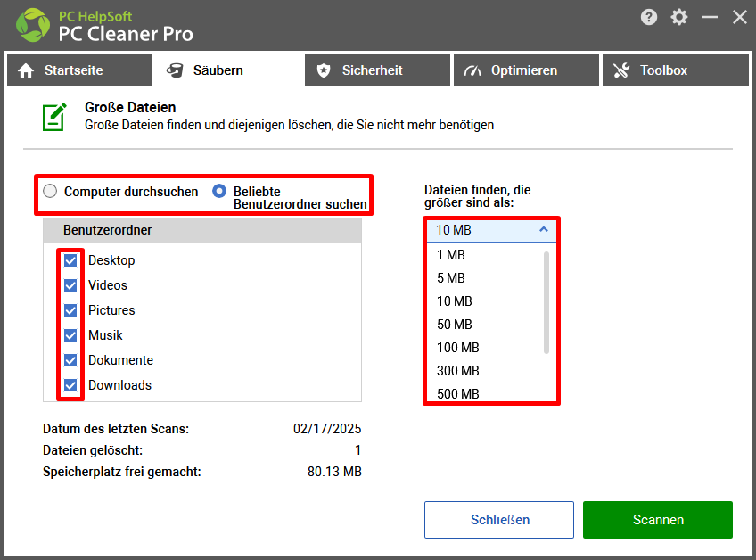Click the Große Dateien notepad icon
756x560 pixels.
(54, 117)
